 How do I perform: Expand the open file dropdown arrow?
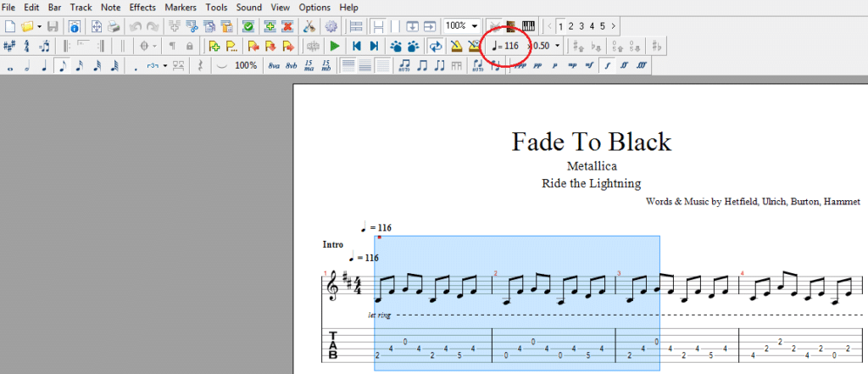coord(39,26)
